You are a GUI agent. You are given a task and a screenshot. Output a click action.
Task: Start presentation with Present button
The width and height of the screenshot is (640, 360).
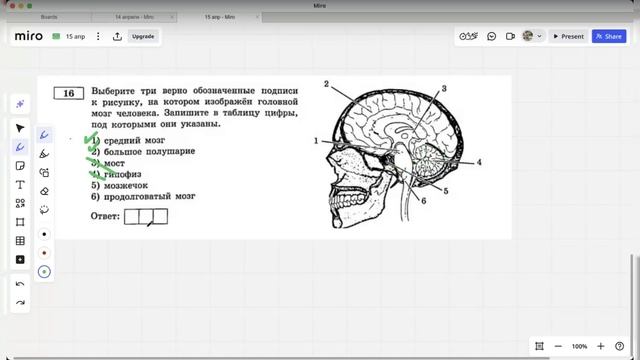click(568, 36)
